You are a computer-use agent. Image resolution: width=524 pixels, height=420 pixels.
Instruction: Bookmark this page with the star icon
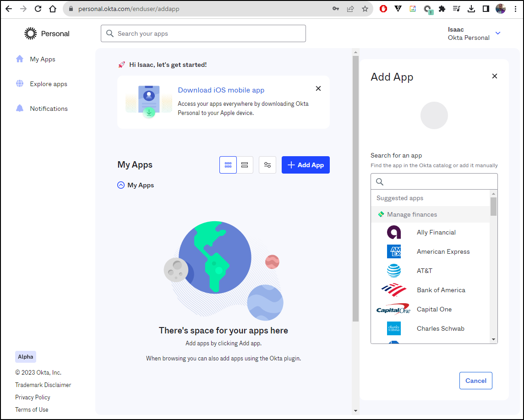tap(365, 9)
